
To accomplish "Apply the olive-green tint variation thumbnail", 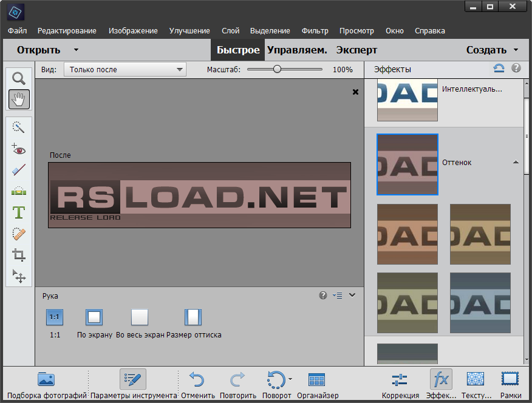I will coord(408,303).
